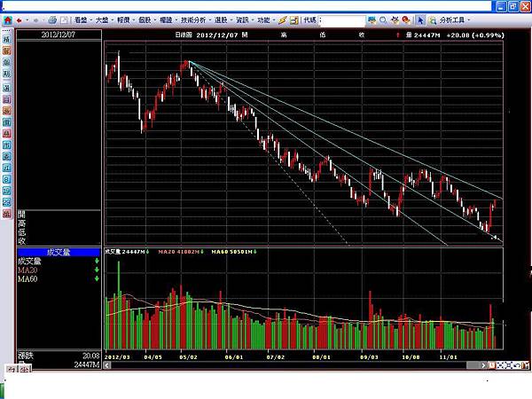The image size is (532, 399).
Task: Click the orange icon at chart bottom right
Action: coord(491,365)
